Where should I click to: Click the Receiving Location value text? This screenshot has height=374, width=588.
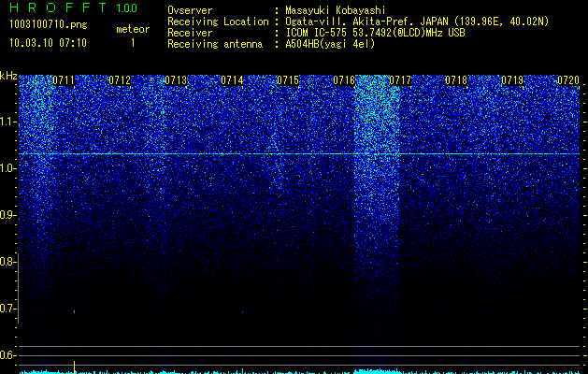(417, 22)
